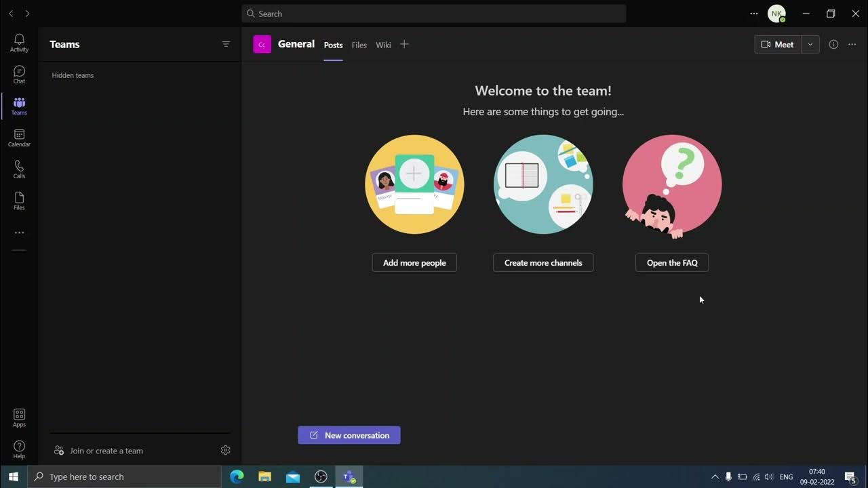Click the Teams search box
The image size is (868, 488).
click(434, 14)
